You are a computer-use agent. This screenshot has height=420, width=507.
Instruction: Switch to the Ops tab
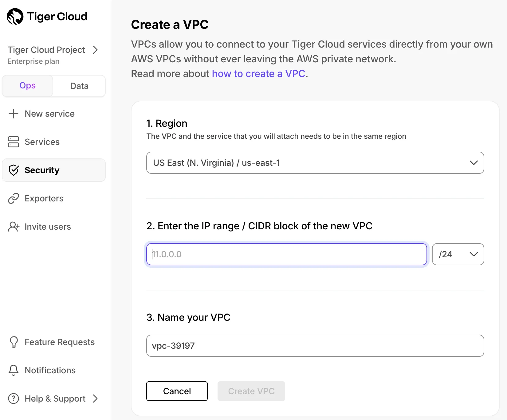tap(28, 86)
